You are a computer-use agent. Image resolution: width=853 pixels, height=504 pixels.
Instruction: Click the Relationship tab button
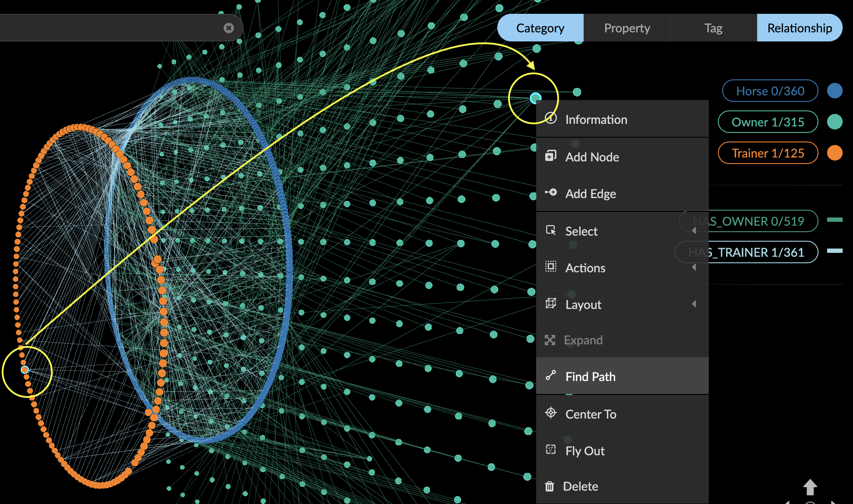point(799,28)
